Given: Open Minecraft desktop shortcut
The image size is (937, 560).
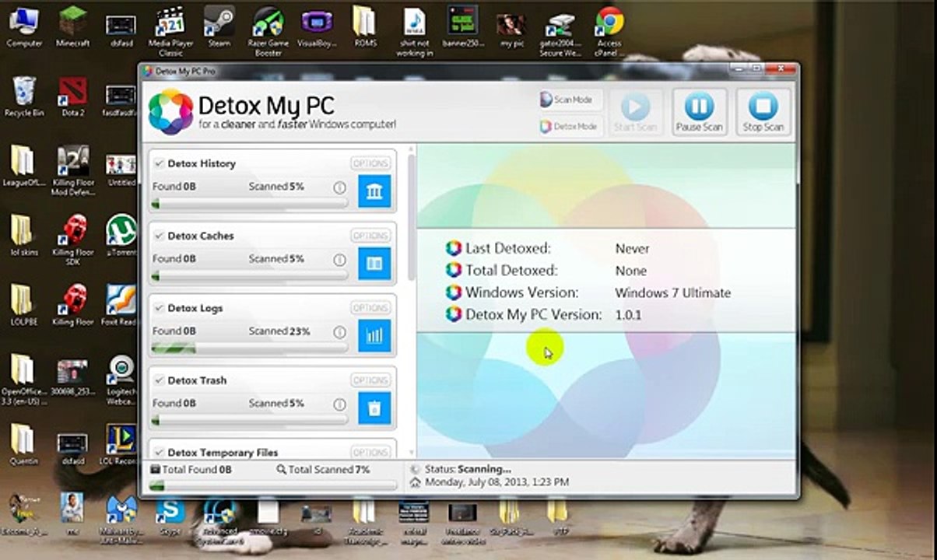Looking at the screenshot, I should [x=72, y=26].
